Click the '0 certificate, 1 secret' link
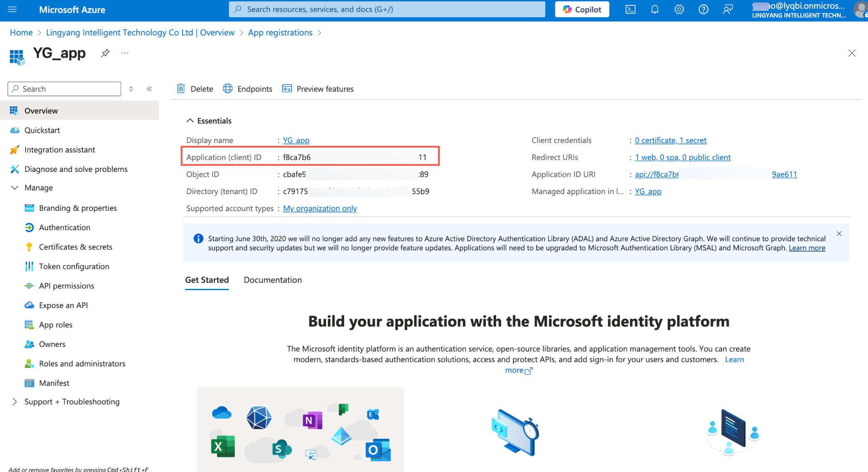 [x=670, y=140]
